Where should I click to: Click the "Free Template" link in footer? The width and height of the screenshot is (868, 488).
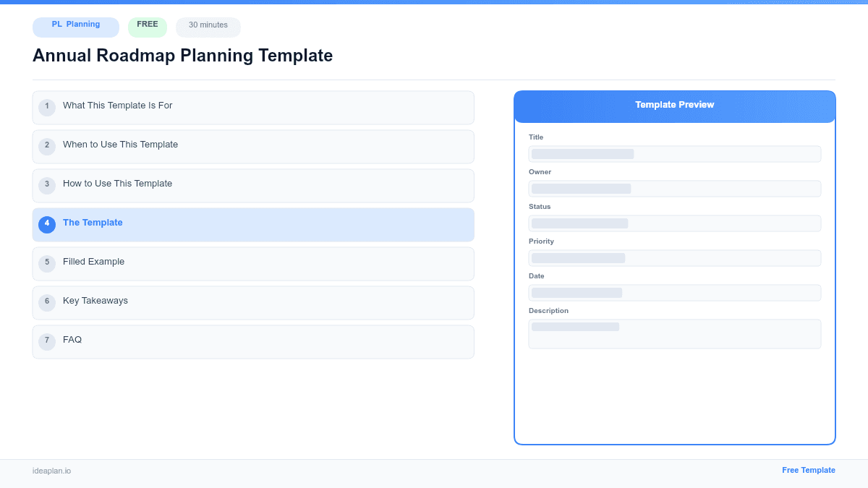(x=809, y=470)
